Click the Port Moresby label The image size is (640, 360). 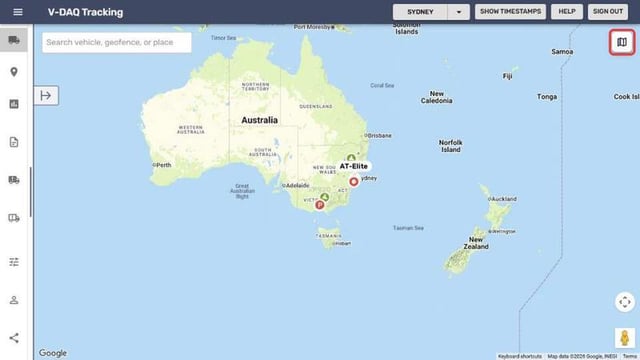312,27
